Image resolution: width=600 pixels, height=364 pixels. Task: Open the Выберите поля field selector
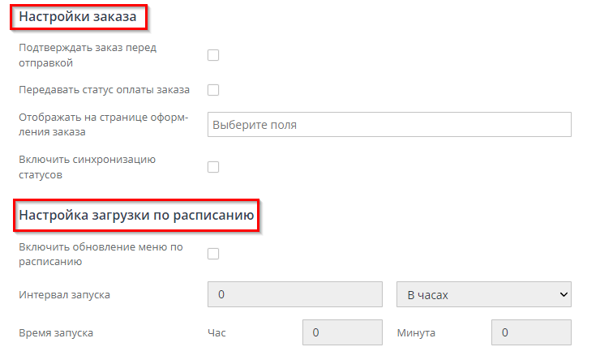click(x=389, y=125)
